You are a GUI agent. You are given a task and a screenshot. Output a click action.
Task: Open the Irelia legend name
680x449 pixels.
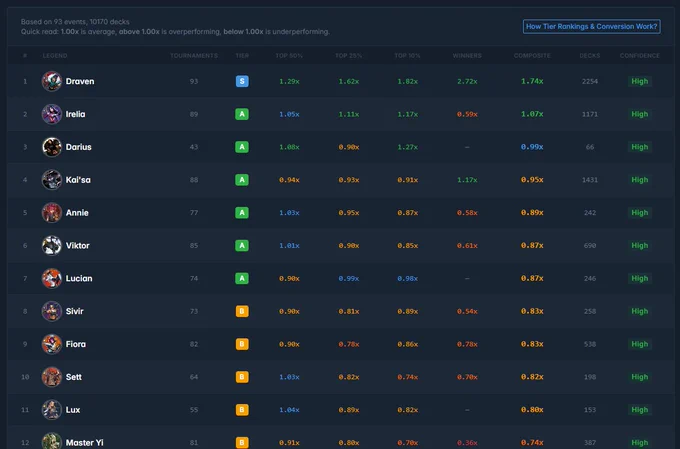(75, 114)
